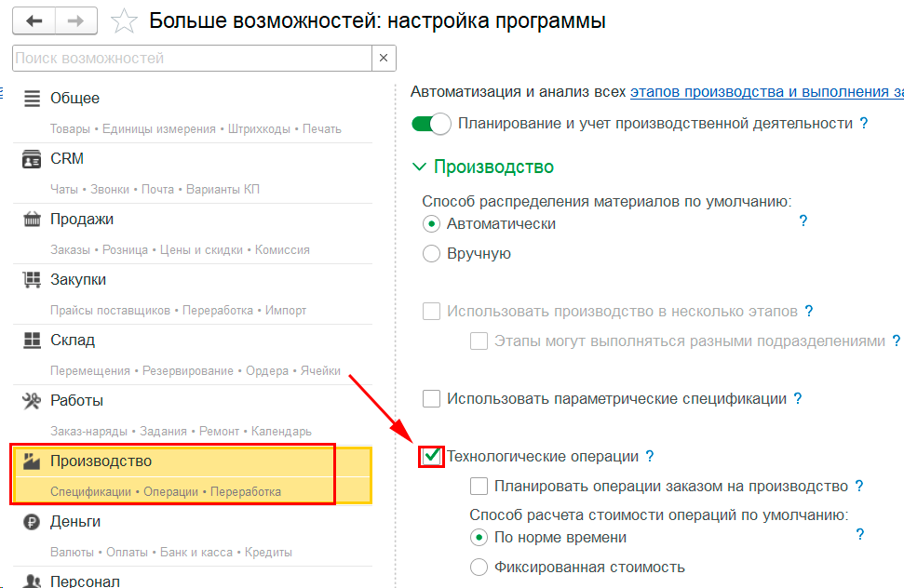Click the Заказы • Розница • Цены subtitle
The width and height of the screenshot is (904, 588).
tap(180, 250)
